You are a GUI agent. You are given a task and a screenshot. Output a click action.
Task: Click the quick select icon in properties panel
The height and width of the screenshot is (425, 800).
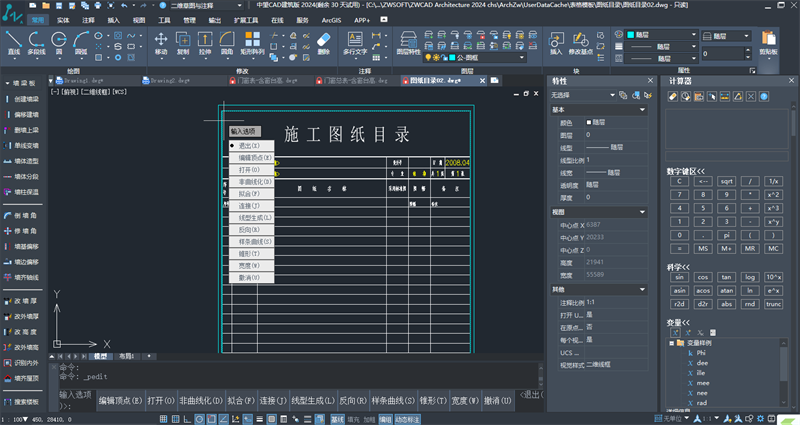click(x=648, y=95)
